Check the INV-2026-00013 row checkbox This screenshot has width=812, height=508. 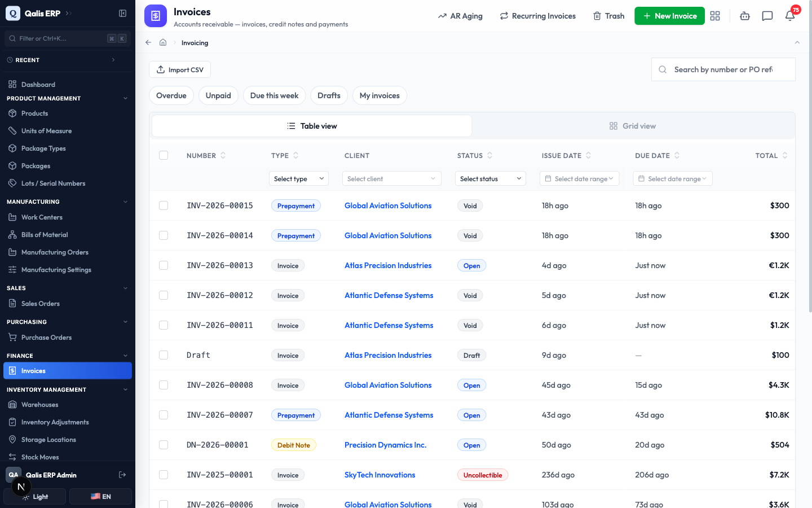point(164,265)
